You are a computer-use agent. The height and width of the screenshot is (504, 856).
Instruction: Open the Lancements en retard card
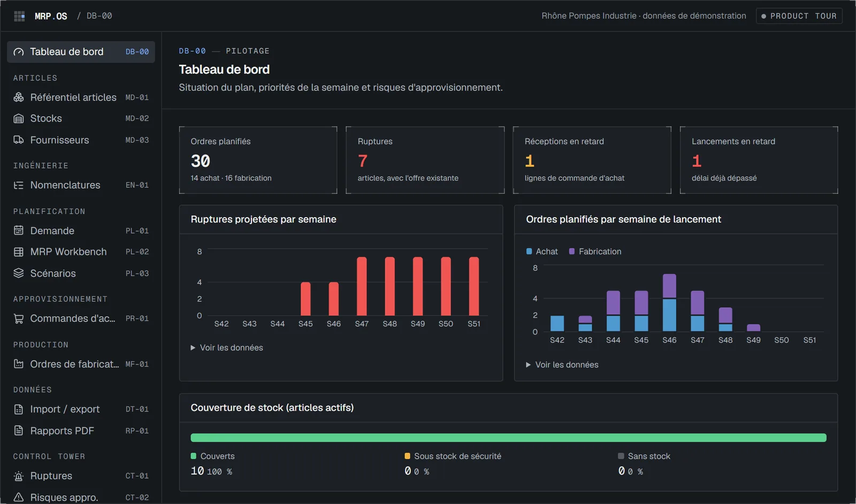759,160
